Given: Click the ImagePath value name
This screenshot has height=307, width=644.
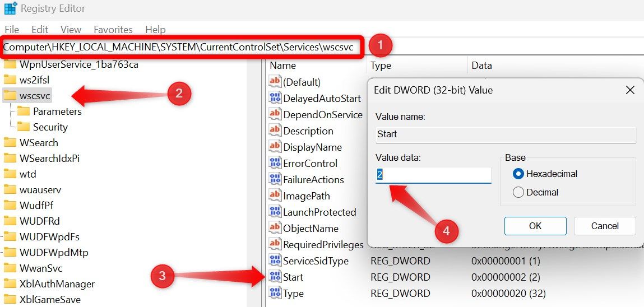Looking at the screenshot, I should [x=307, y=196].
